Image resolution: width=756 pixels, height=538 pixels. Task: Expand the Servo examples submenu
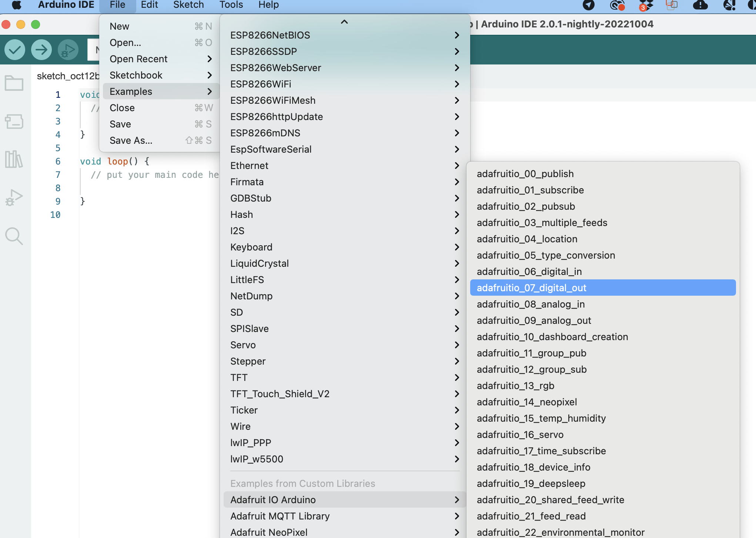(x=243, y=345)
